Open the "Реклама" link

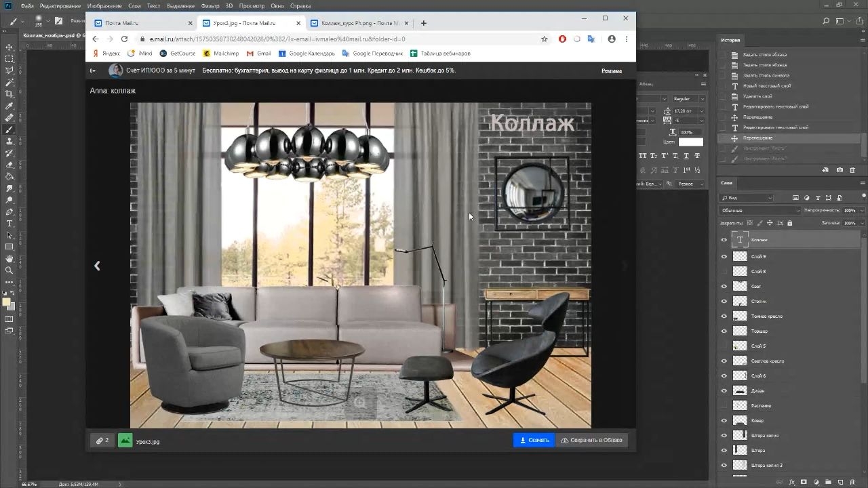[x=612, y=70]
